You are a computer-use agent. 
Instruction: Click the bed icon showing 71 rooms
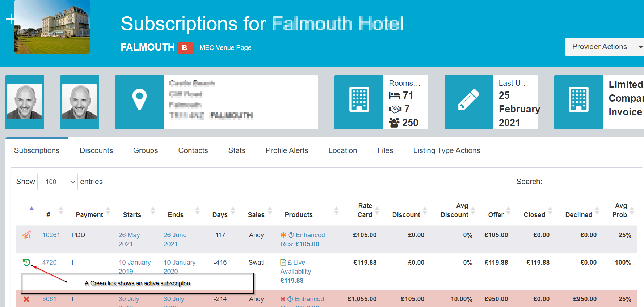tap(394, 95)
